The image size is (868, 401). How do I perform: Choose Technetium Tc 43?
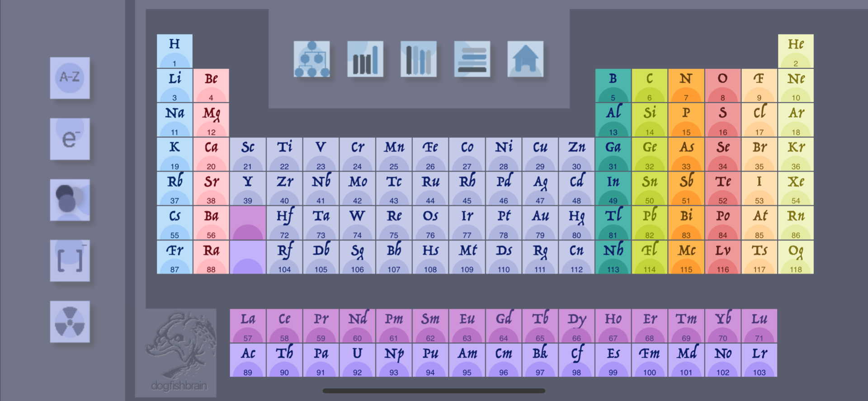[394, 189]
